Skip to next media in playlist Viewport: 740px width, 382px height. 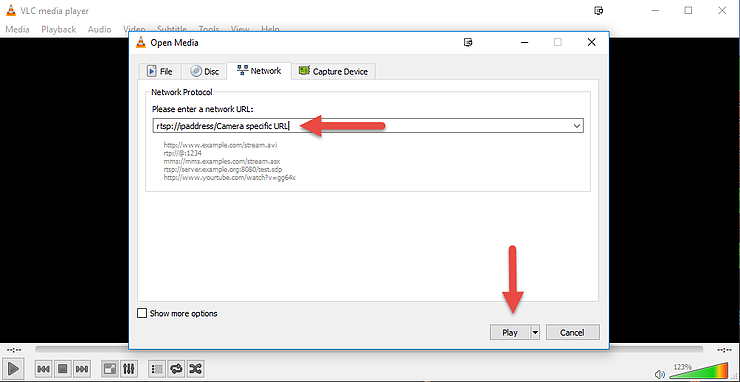click(x=82, y=368)
